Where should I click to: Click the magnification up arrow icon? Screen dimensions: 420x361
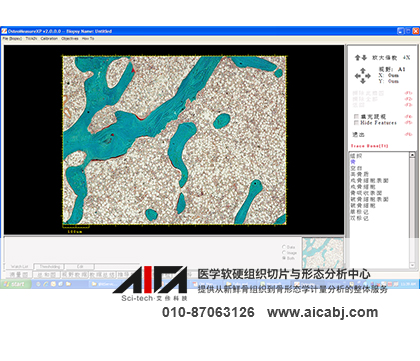(x=357, y=58)
